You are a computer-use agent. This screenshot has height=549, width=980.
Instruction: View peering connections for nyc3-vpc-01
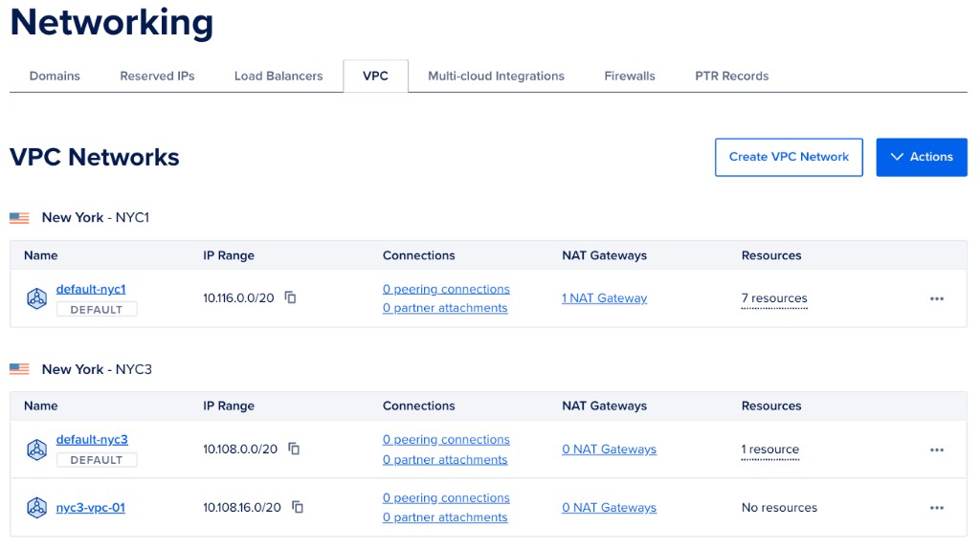click(x=446, y=498)
